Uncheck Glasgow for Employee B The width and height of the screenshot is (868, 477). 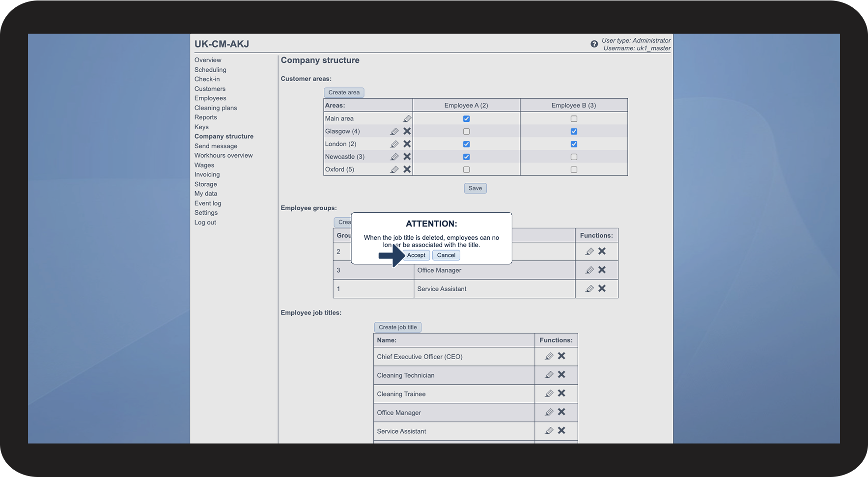coord(574,132)
